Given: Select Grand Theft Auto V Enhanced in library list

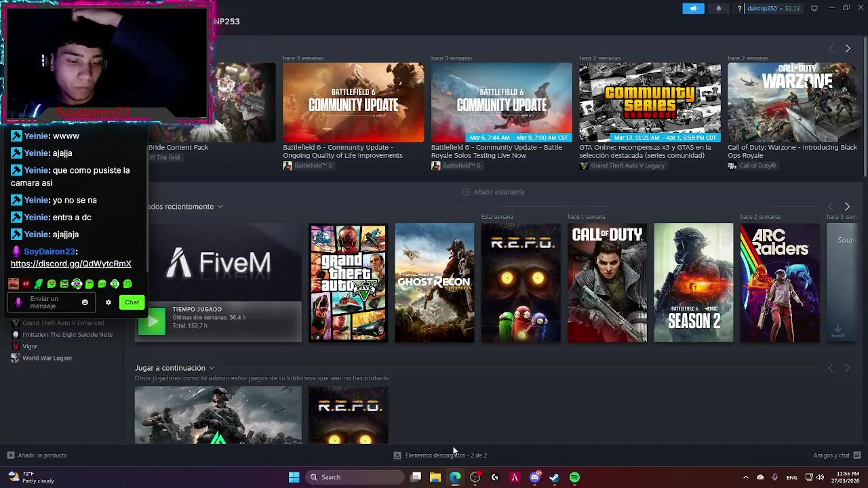Looking at the screenshot, I should click(x=63, y=323).
